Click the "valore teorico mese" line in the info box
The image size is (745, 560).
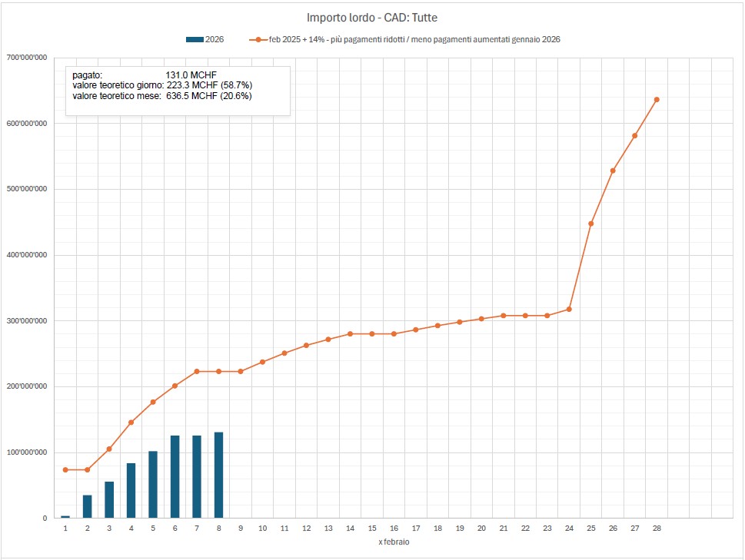pyautogui.click(x=162, y=96)
